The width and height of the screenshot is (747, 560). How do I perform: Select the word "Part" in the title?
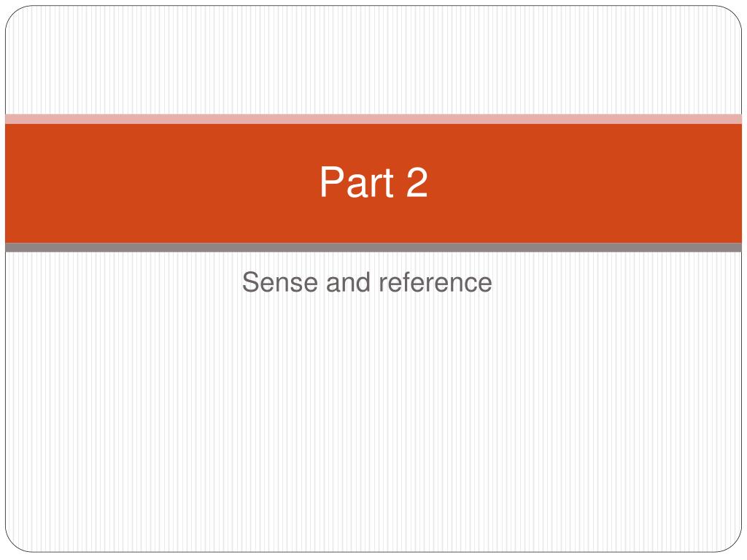357,182
